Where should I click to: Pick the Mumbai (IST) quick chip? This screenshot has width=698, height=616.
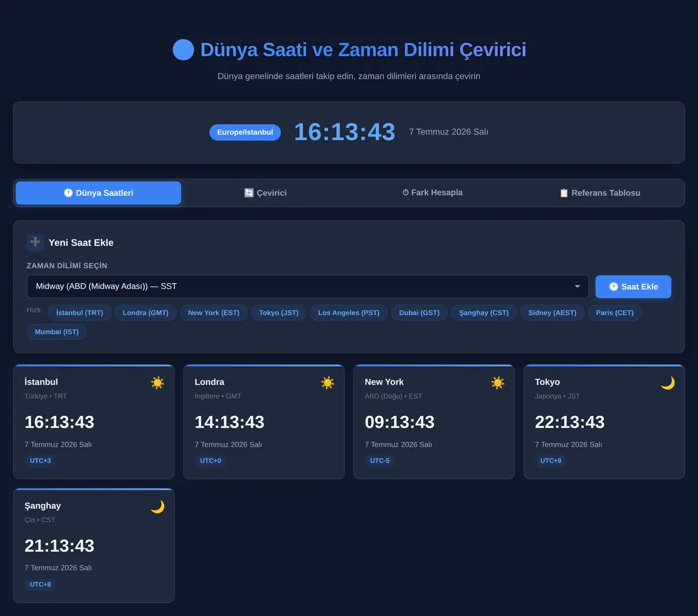pyautogui.click(x=56, y=332)
